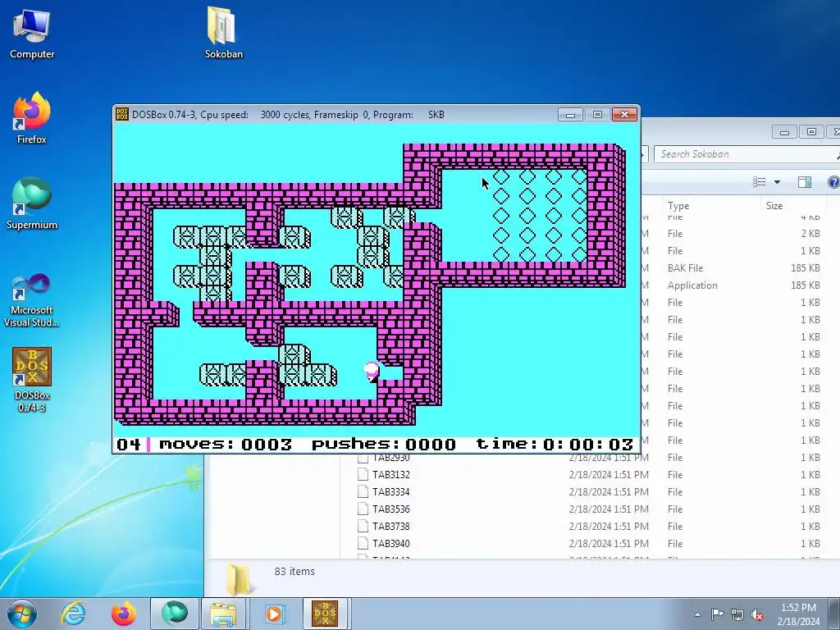Image resolution: width=840 pixels, height=630 pixels.
Task: Click the date modified cell of TAB3132
Action: [x=609, y=475]
